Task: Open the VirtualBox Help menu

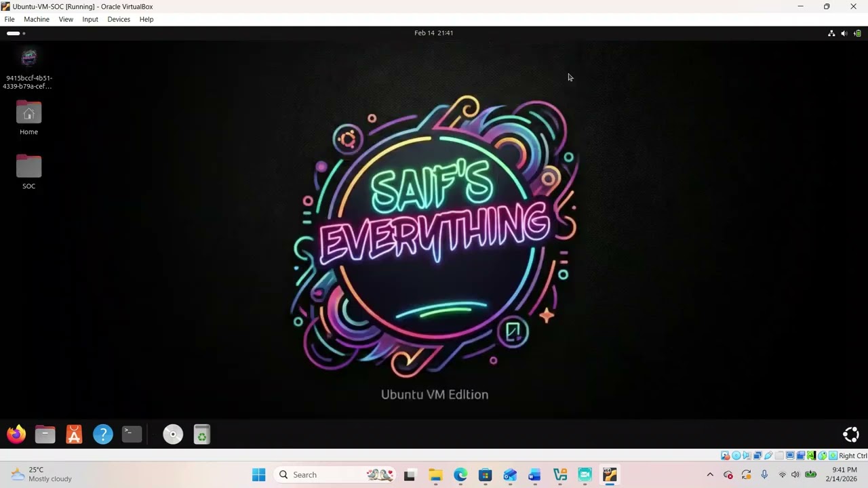Action: point(146,19)
